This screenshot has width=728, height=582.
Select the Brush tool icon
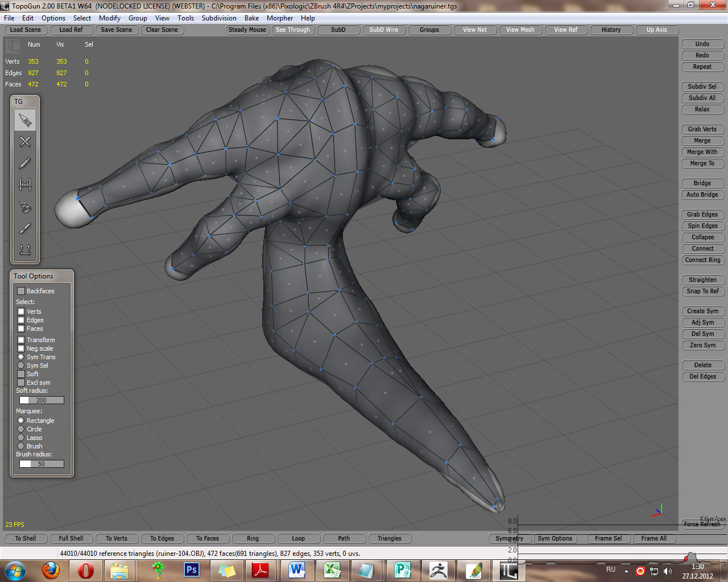[x=25, y=228]
